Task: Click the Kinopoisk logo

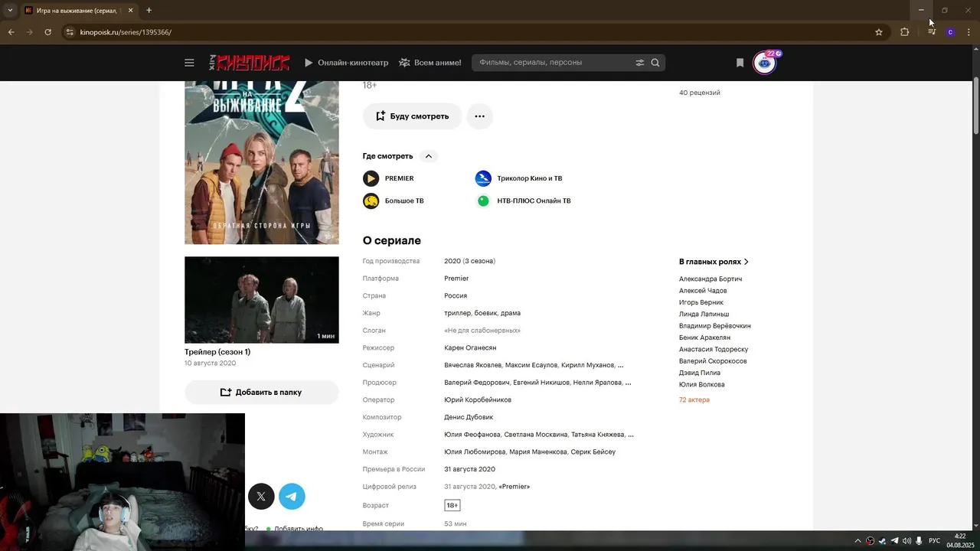Action: coord(250,63)
